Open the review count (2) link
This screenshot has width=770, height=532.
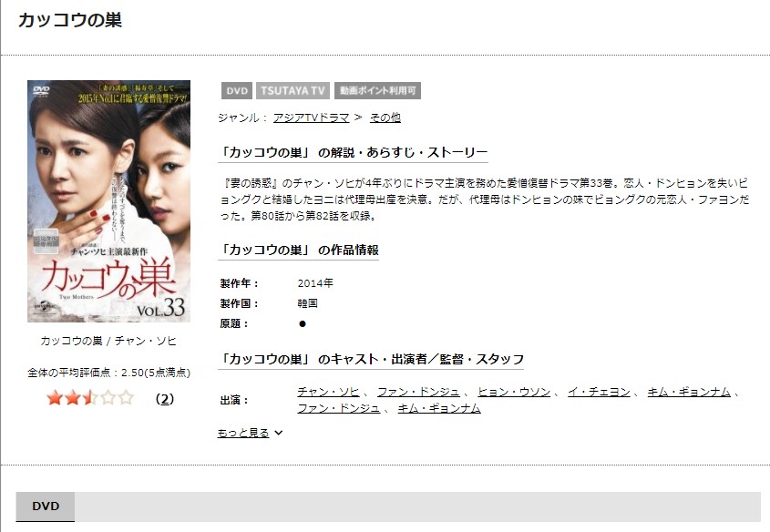point(165,399)
